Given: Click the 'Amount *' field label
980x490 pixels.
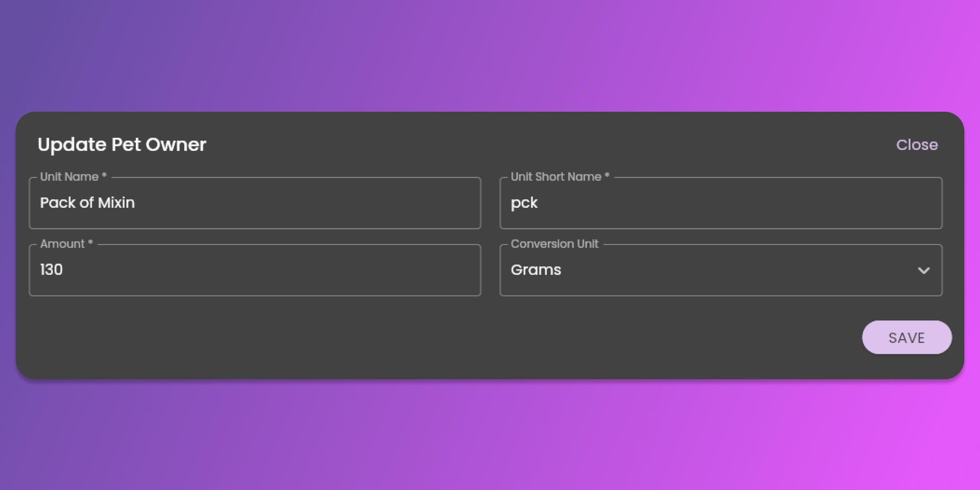Looking at the screenshot, I should click(x=62, y=244).
